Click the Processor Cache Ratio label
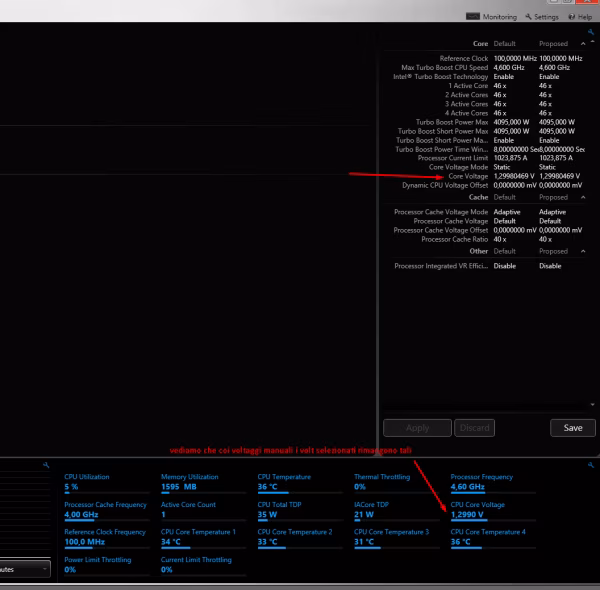The image size is (600, 590). tap(455, 240)
